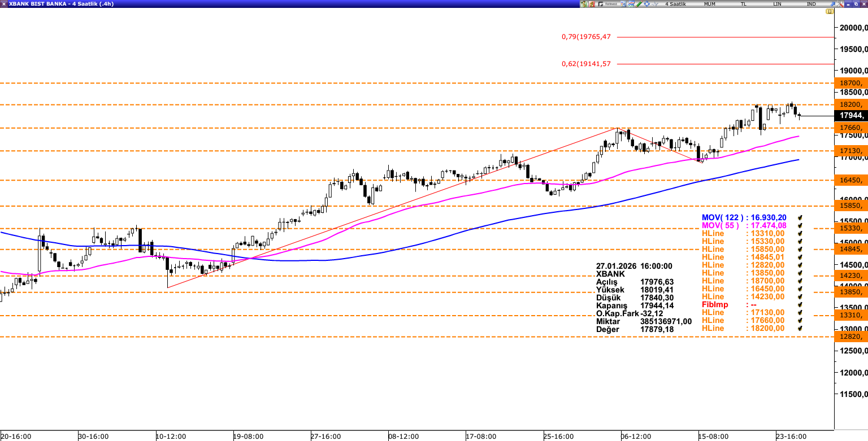Click the green pencil drawing tool icon
Screen dimensions: 868x441
(639, 4)
